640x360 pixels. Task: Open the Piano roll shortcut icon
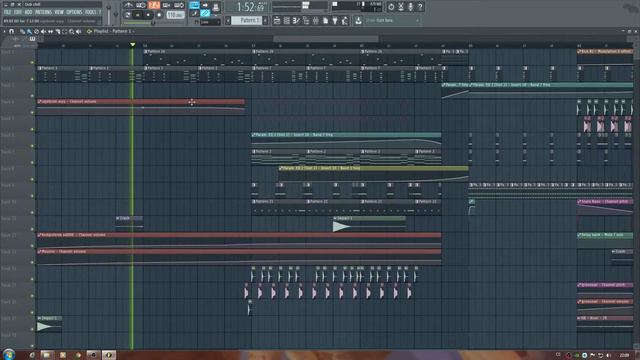pyautogui.click(x=296, y=20)
